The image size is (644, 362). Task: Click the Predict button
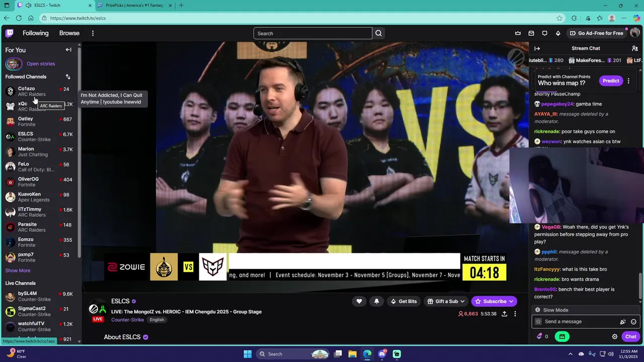click(x=611, y=80)
